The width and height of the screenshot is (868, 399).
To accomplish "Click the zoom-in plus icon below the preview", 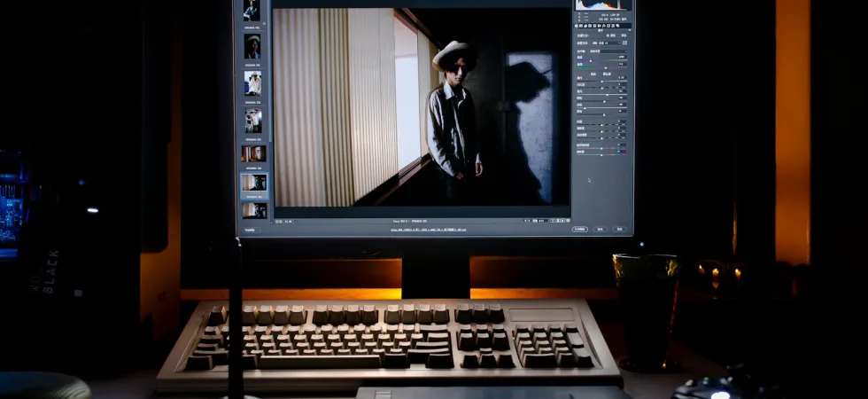I will coord(280,221).
